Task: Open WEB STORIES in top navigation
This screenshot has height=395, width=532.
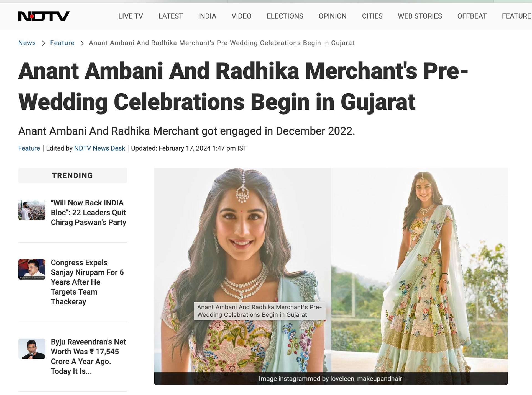Action: 420,16
